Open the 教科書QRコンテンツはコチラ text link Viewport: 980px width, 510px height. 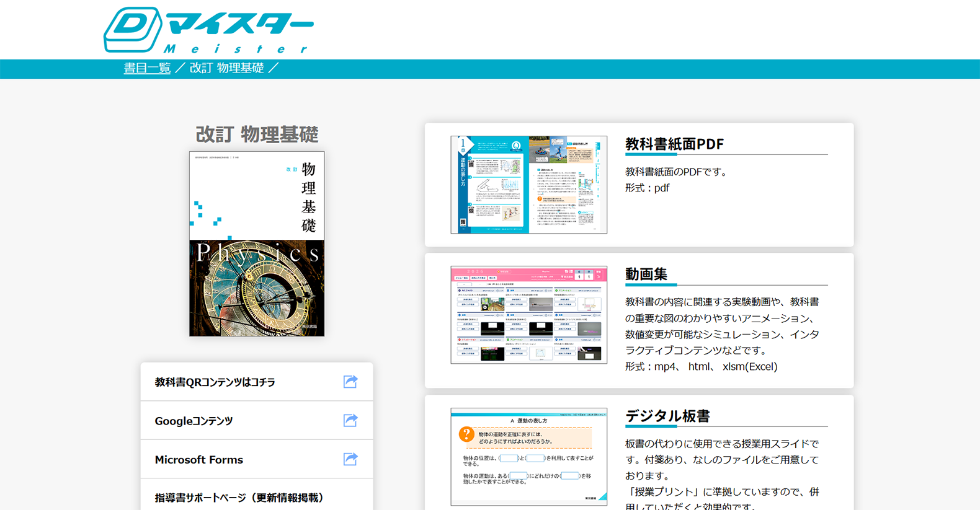pyautogui.click(x=215, y=382)
